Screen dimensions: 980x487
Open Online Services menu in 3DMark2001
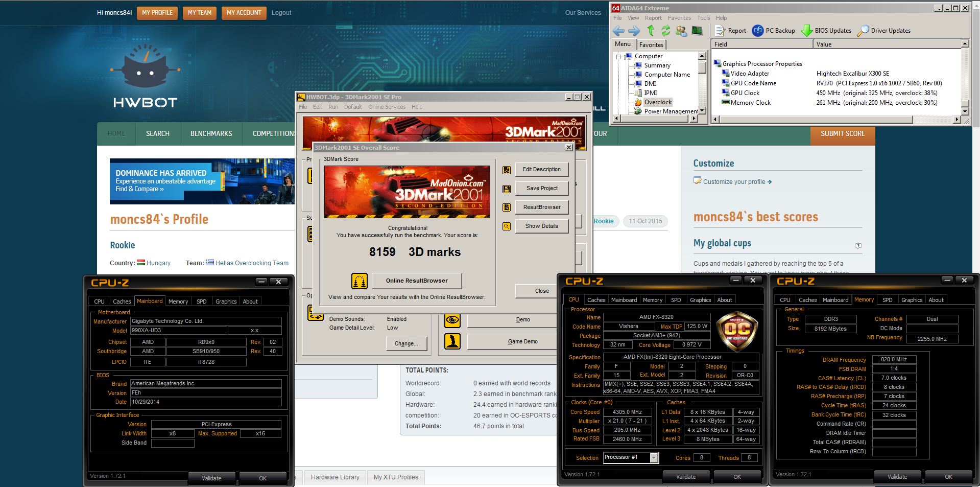387,107
